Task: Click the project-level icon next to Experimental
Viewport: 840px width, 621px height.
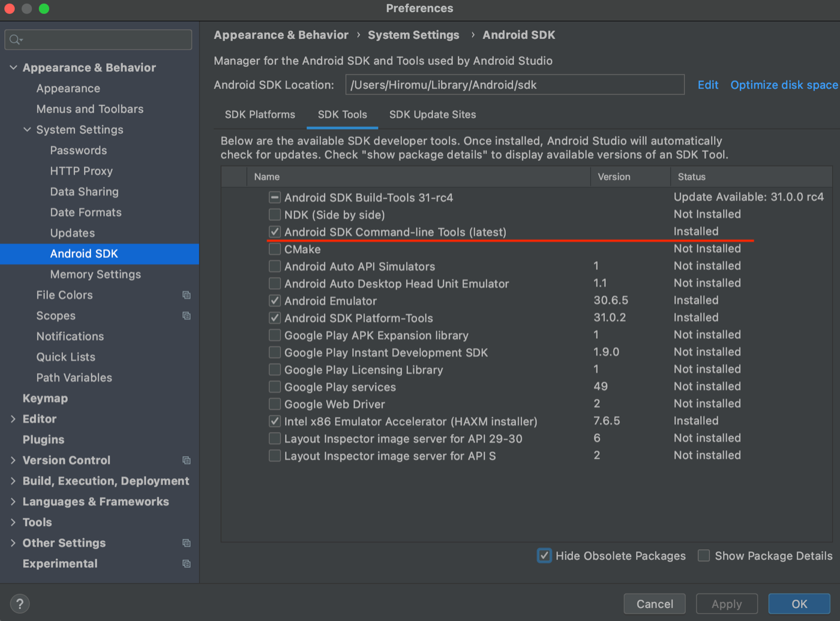Action: click(187, 563)
